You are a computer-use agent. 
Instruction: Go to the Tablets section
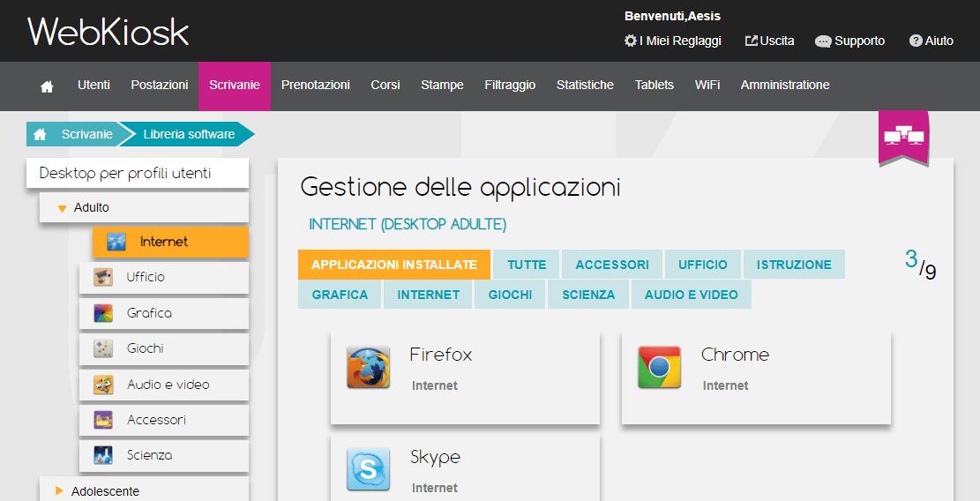pyautogui.click(x=655, y=85)
